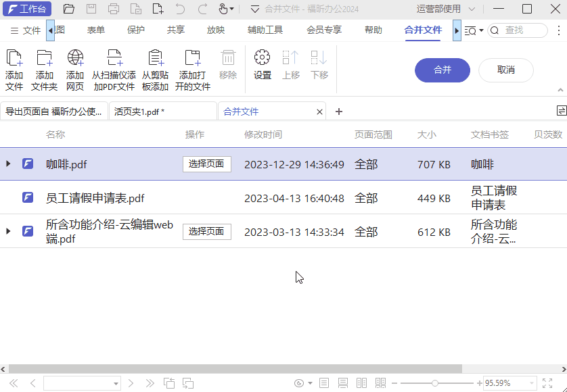The height and width of the screenshot is (392, 567).
Task: Click the print icon in the title bar
Action: pos(113,9)
